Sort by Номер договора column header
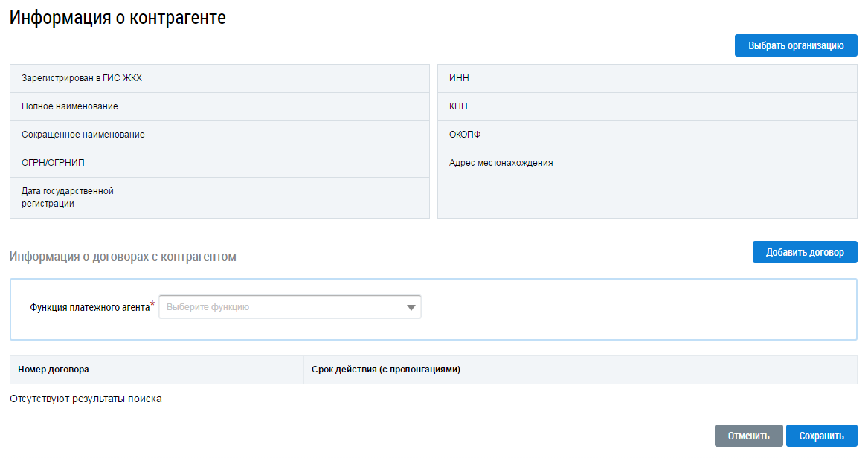The height and width of the screenshot is (458, 868). coord(54,370)
